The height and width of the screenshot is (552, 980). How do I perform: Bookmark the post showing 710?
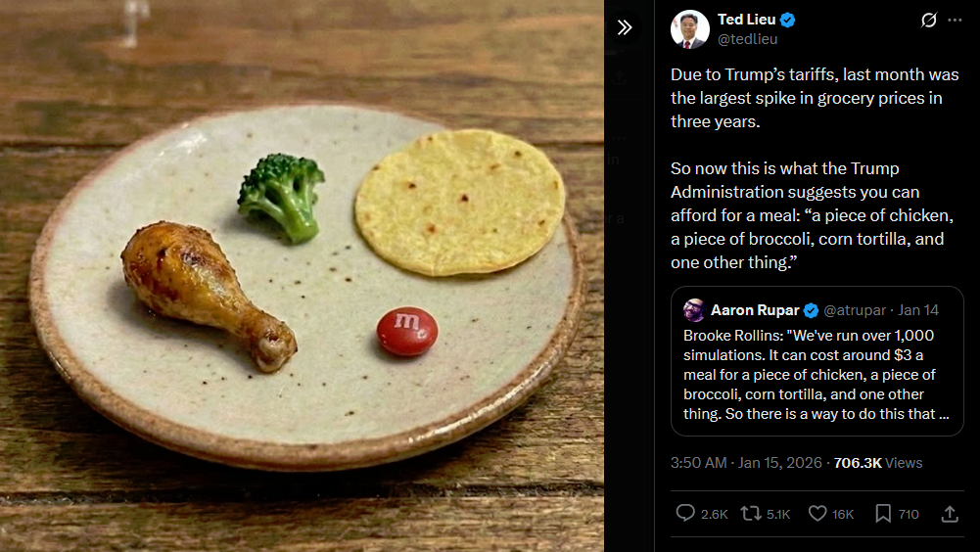click(x=882, y=513)
